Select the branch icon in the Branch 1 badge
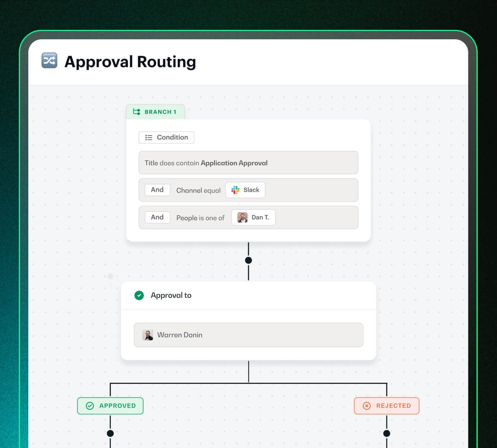 pyautogui.click(x=136, y=112)
